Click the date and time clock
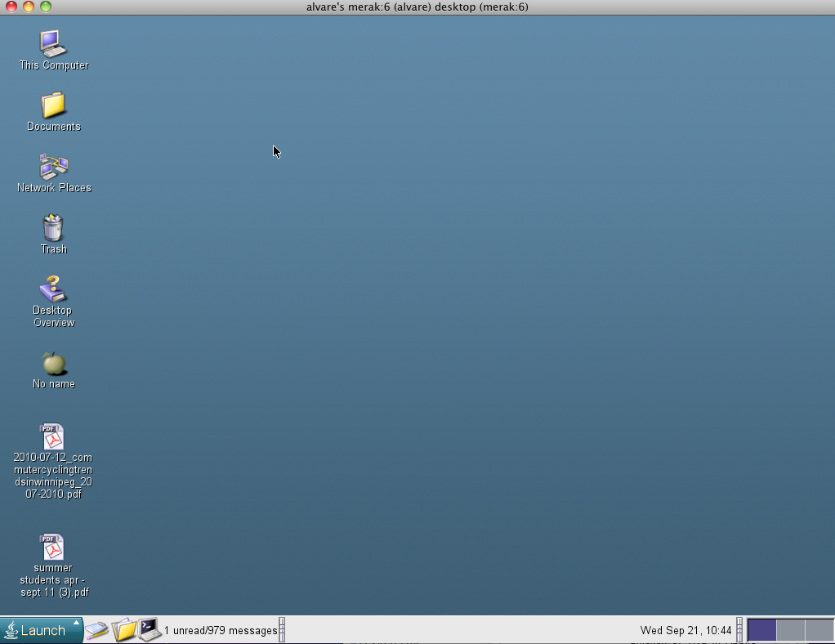Viewport: 835px width, 644px height. coord(685,630)
